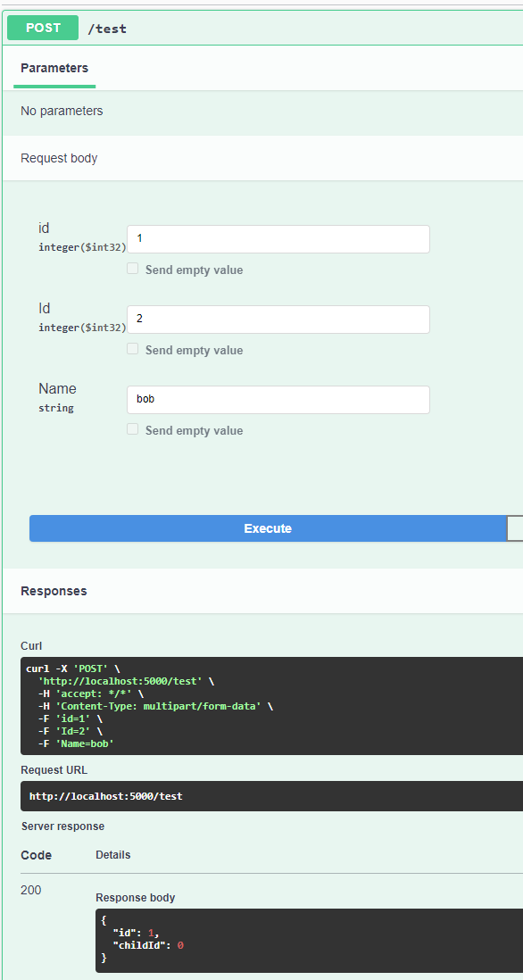Click the Server response Details header
The image size is (523, 980).
(x=112, y=855)
